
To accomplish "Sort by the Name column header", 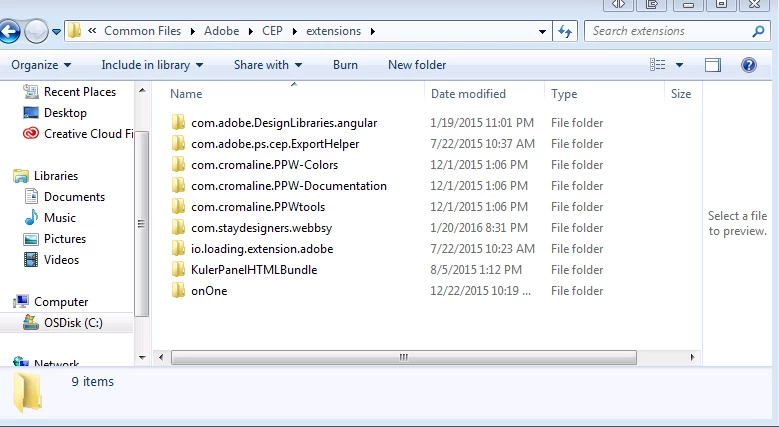I will [x=186, y=94].
